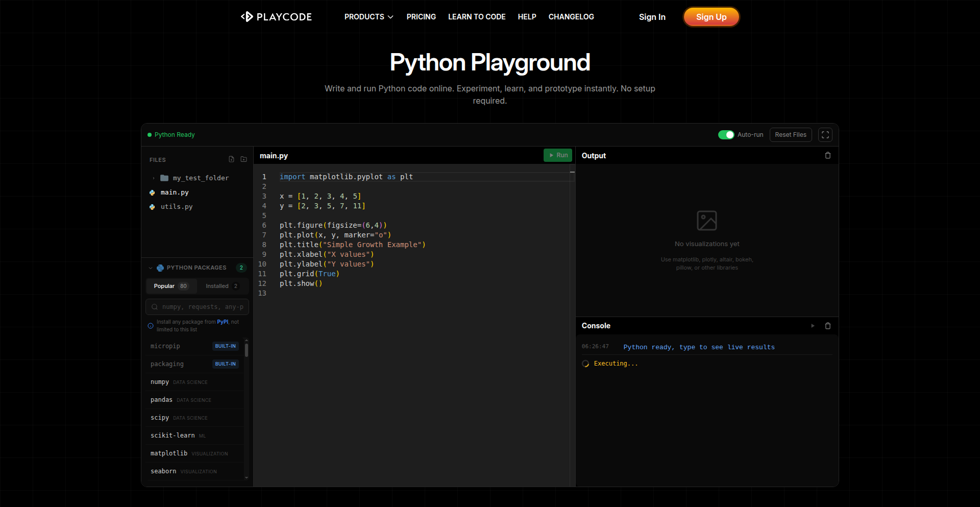Collapse the PYTHON PACKAGES section

[x=150, y=268]
